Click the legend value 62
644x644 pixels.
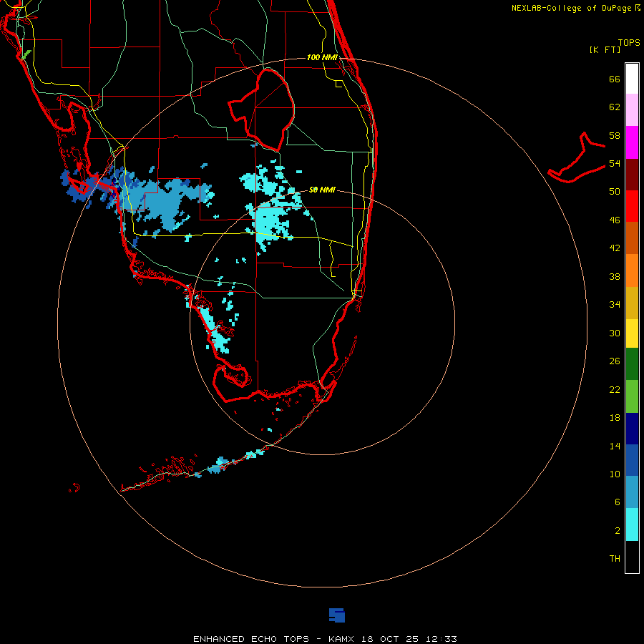(x=615, y=107)
